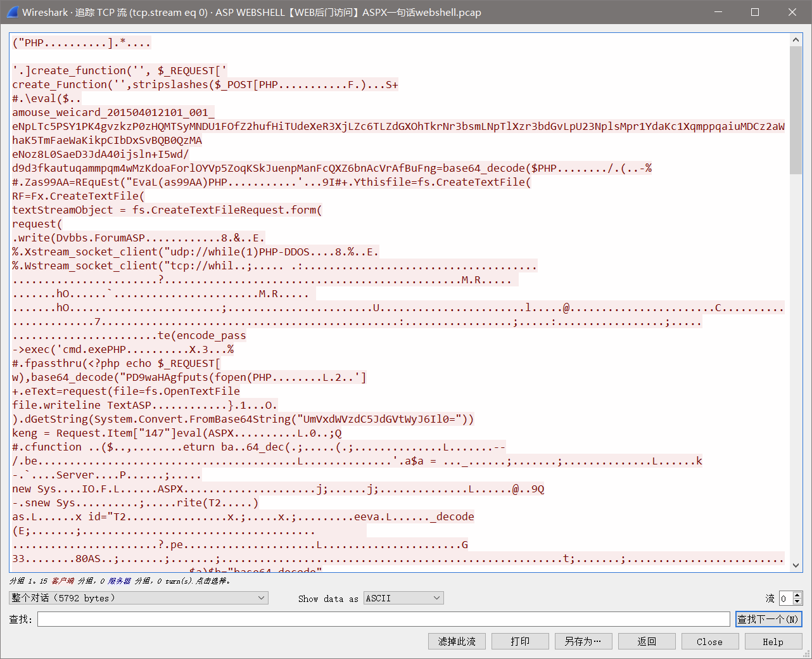Minimize the Wireshark follow stream window
Screen dimensions: 812x659
(718, 12)
